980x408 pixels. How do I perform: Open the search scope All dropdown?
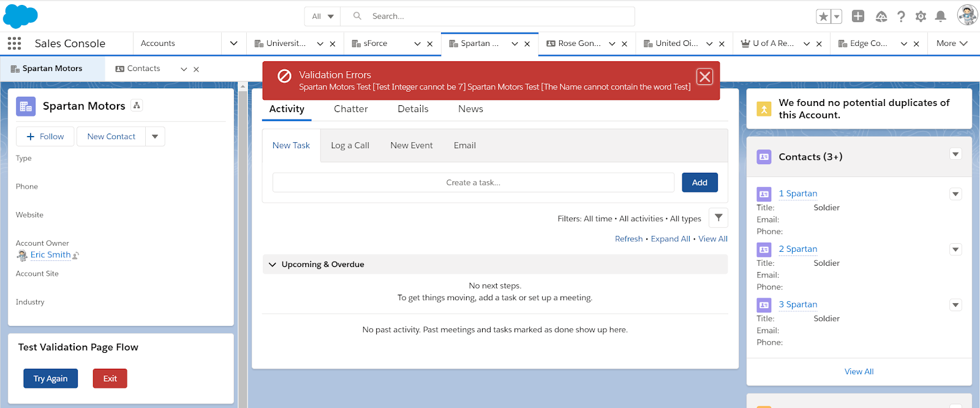tap(323, 17)
